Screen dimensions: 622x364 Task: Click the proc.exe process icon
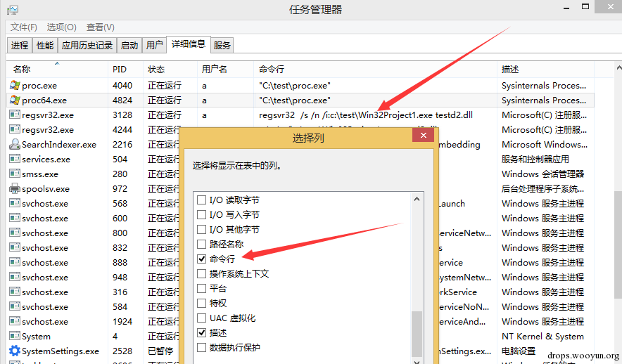pos(15,85)
